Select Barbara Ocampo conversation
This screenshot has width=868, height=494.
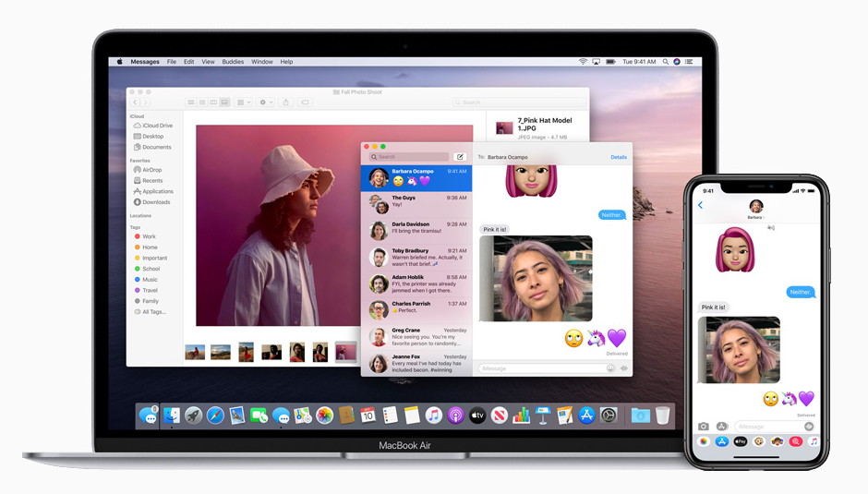(416, 178)
